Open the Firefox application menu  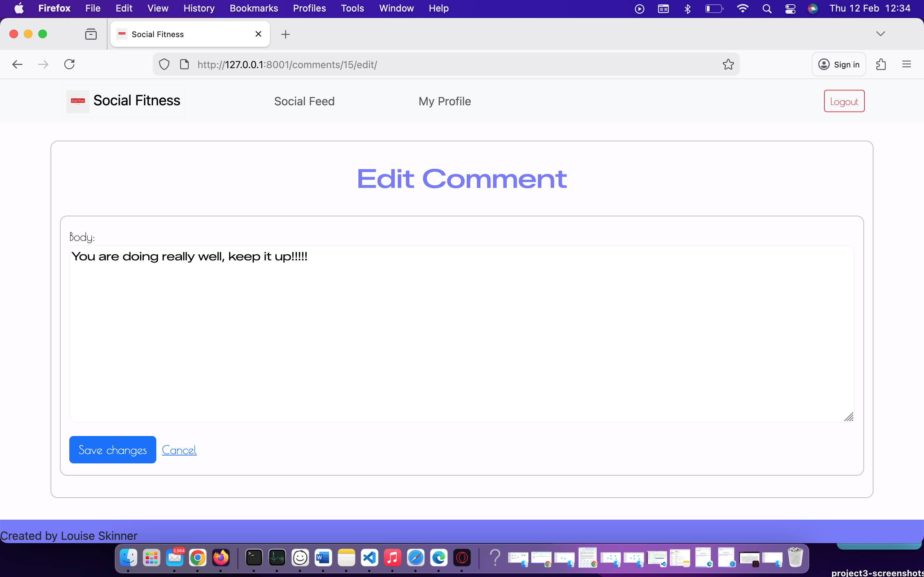tap(907, 64)
